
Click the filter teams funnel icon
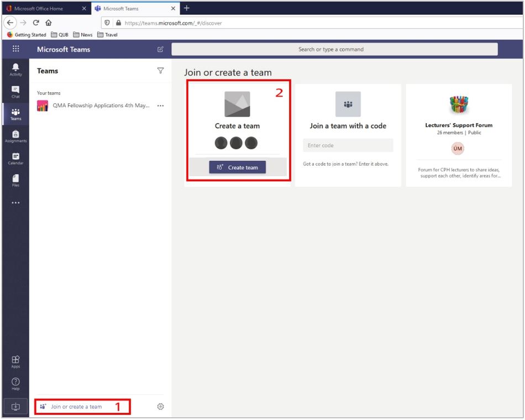[x=160, y=71]
